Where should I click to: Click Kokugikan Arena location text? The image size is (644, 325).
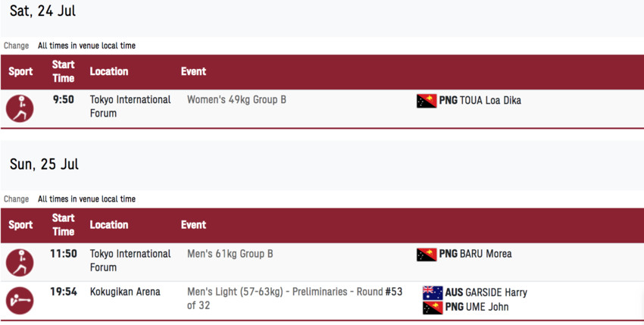tap(125, 292)
